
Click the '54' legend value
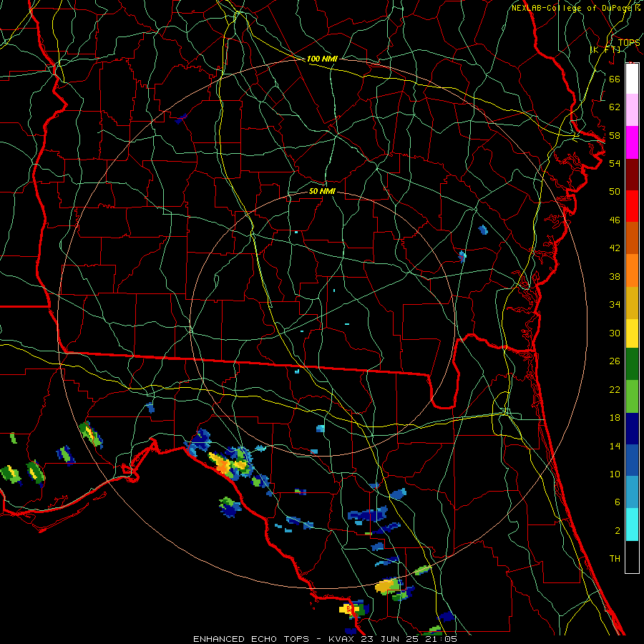(x=615, y=163)
